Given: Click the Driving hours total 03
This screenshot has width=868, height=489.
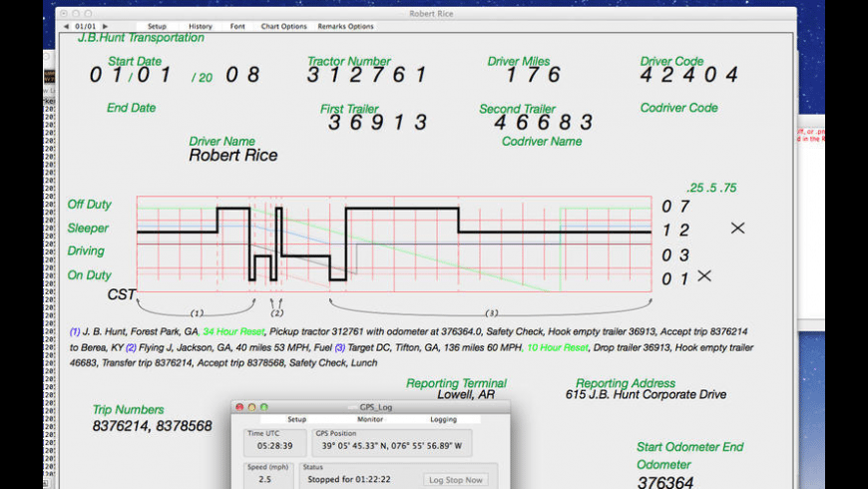Looking at the screenshot, I should [x=675, y=255].
